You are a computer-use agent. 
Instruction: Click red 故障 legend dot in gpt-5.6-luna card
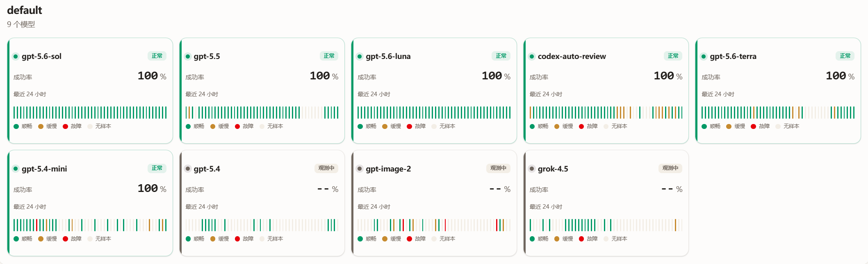409,126
